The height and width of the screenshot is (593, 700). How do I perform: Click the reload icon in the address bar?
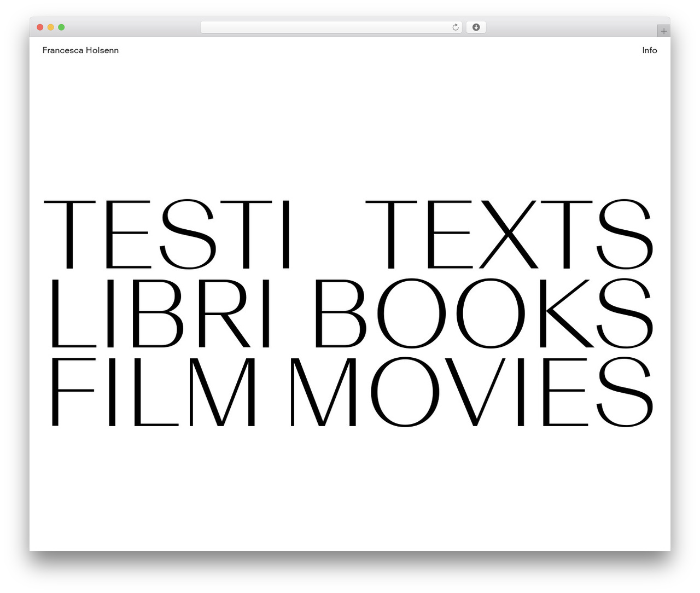click(x=455, y=27)
